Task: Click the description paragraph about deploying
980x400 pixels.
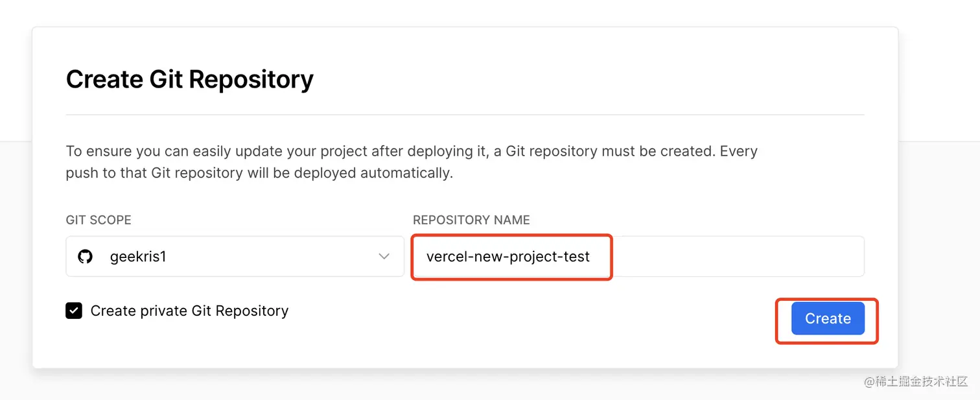Action: pyautogui.click(x=412, y=162)
